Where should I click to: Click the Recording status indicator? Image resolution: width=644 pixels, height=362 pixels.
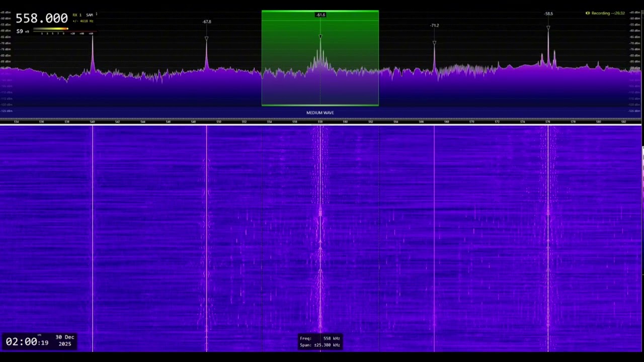point(605,13)
